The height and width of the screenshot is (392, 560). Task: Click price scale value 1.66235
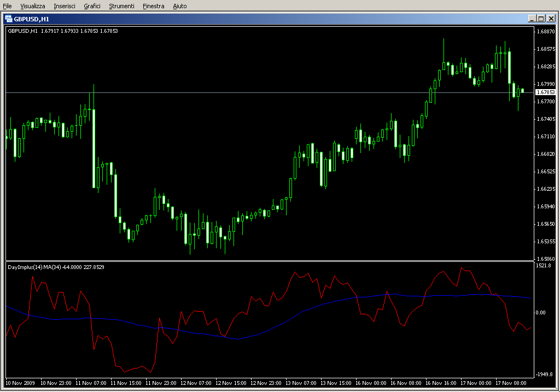click(546, 189)
